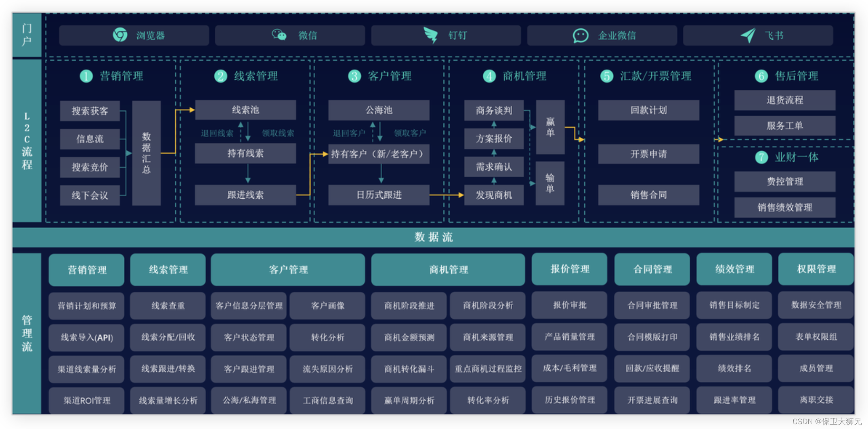
Task: Select the 线索管理 teal header tab
Action: (168, 269)
